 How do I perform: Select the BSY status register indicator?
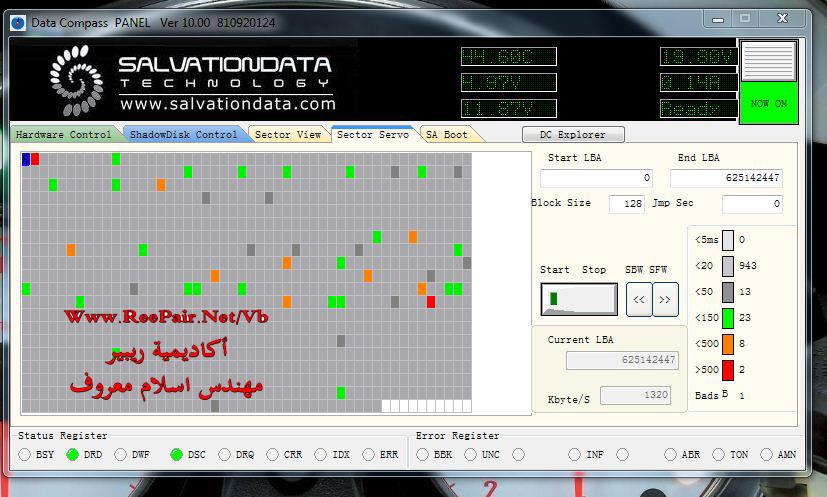(25, 455)
